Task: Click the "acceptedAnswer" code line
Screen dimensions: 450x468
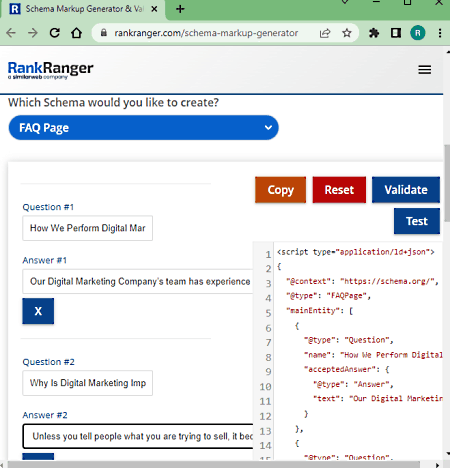Action: (x=347, y=369)
